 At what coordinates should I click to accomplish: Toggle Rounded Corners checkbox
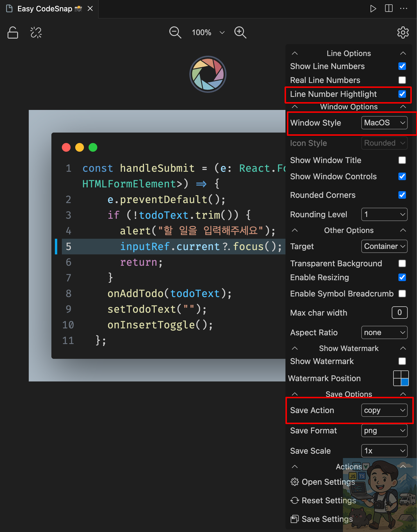(402, 195)
